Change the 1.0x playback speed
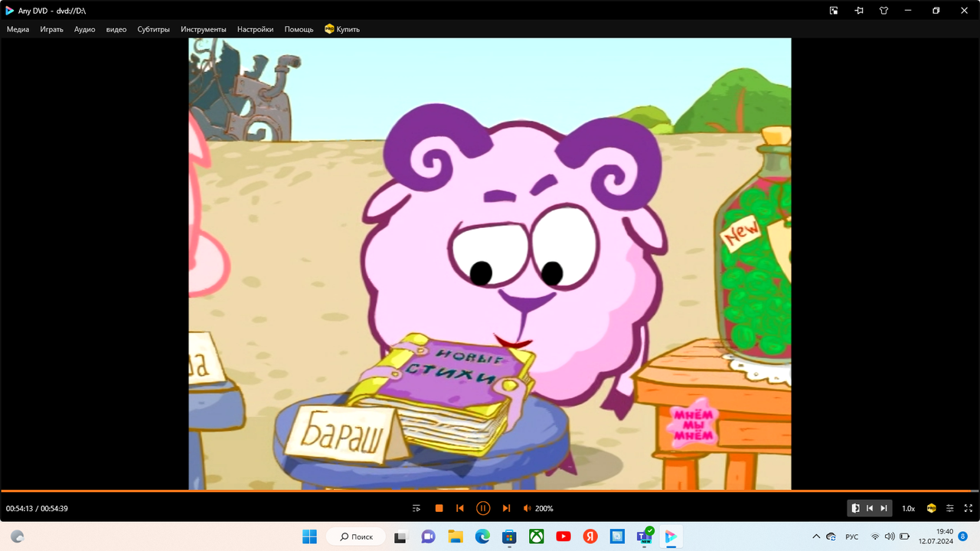Screen dimensions: 980x551 click(x=908, y=508)
